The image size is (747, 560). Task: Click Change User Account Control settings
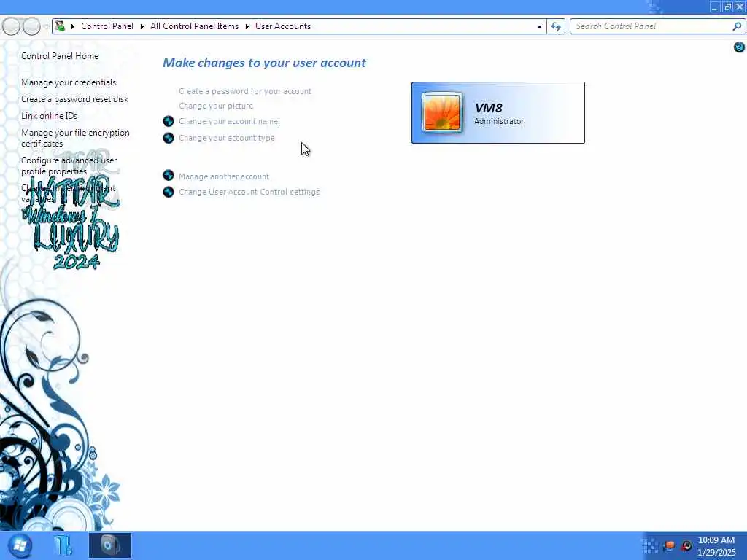click(249, 192)
